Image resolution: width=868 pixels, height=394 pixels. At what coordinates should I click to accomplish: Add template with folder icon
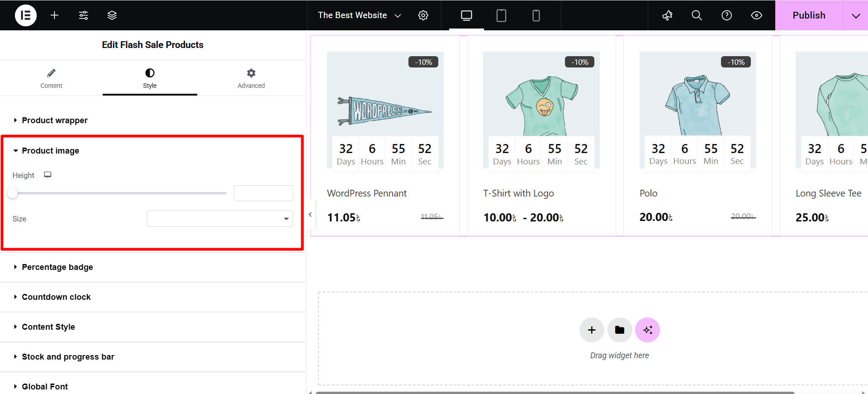620,330
